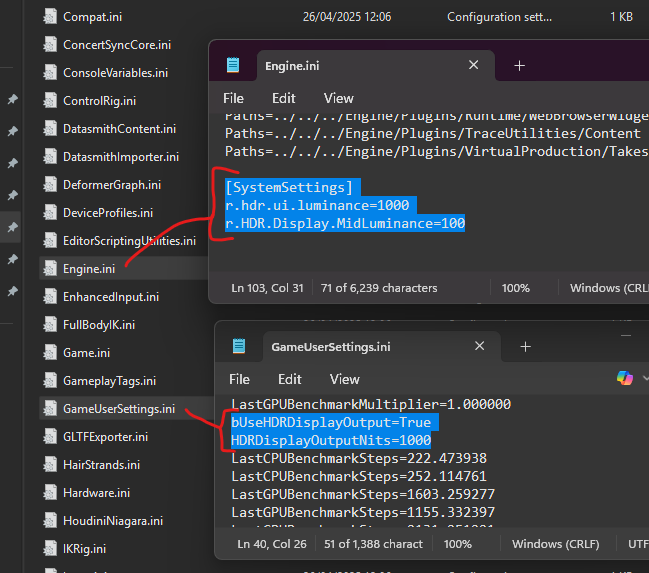Image resolution: width=649 pixels, height=573 pixels.
Task: Open Edit menu in GameUserSettings.ini Notepad
Action: point(290,379)
